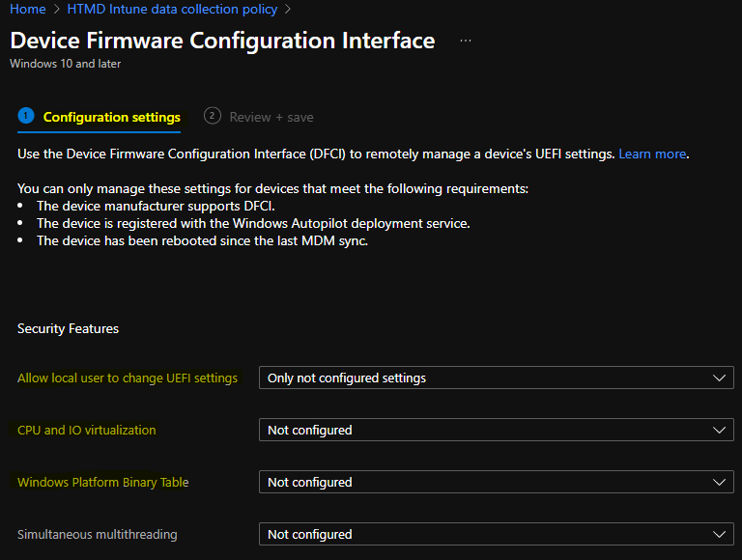Screen dimensions: 742x560
Task: Click the Windows Platform Binary Table label
Action: tap(103, 482)
